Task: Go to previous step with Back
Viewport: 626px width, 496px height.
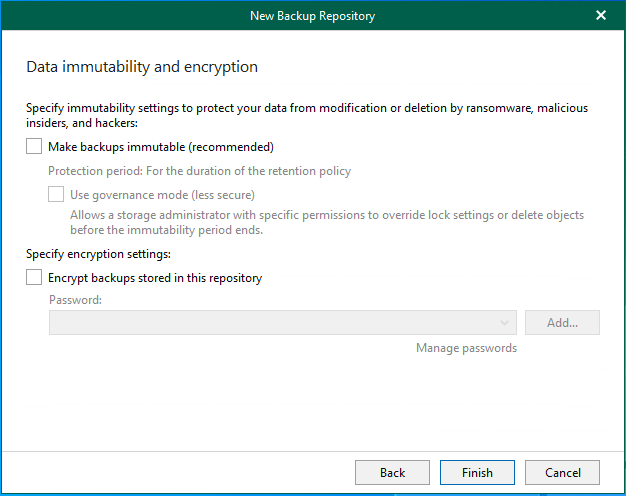Action: [x=392, y=472]
